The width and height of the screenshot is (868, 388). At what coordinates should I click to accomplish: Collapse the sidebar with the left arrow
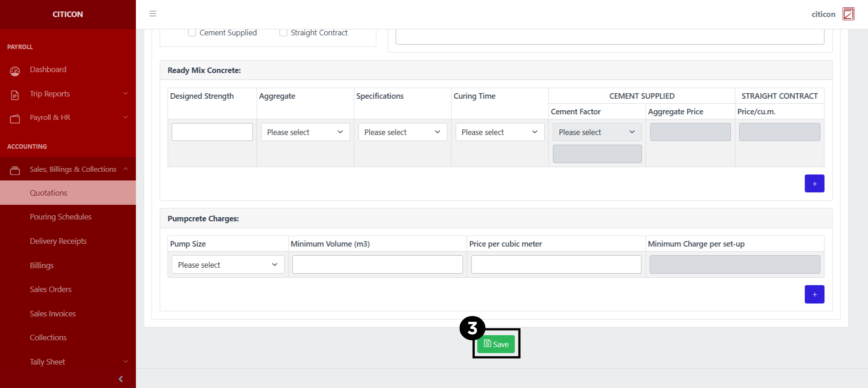point(121,379)
